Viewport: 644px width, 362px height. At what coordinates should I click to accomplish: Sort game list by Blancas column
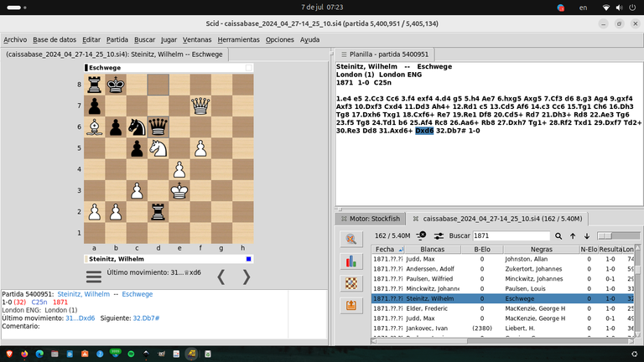(x=433, y=249)
